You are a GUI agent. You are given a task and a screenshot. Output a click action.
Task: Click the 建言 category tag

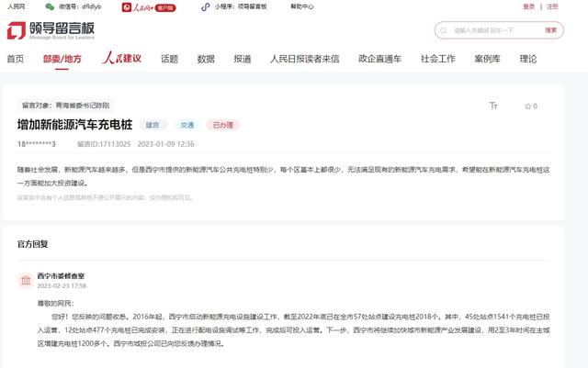coord(151,124)
